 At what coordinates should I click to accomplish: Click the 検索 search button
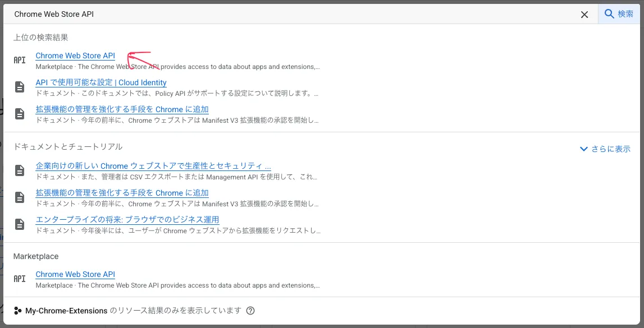pyautogui.click(x=619, y=14)
